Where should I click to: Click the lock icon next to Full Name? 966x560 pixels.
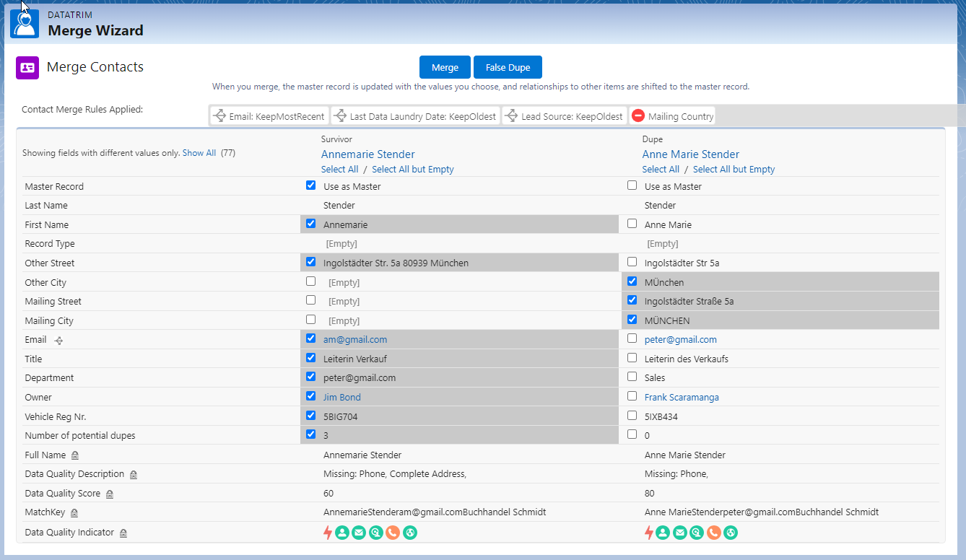74,455
